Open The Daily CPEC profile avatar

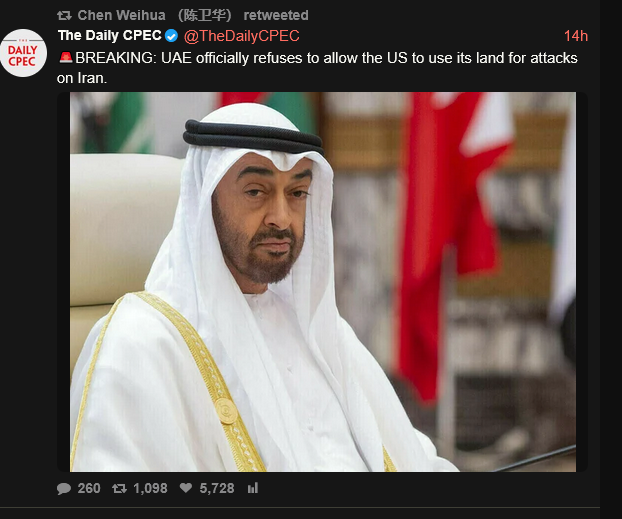click(23, 53)
